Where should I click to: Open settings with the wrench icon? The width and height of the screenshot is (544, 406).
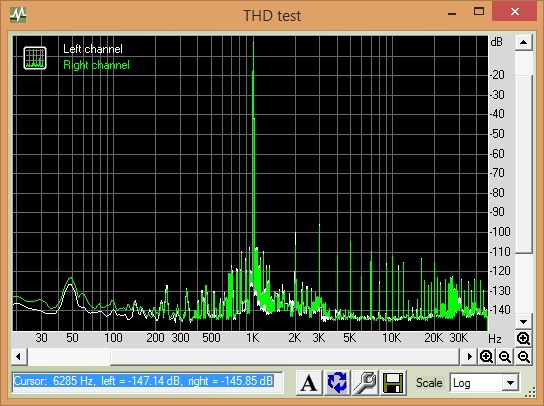pyautogui.click(x=365, y=383)
